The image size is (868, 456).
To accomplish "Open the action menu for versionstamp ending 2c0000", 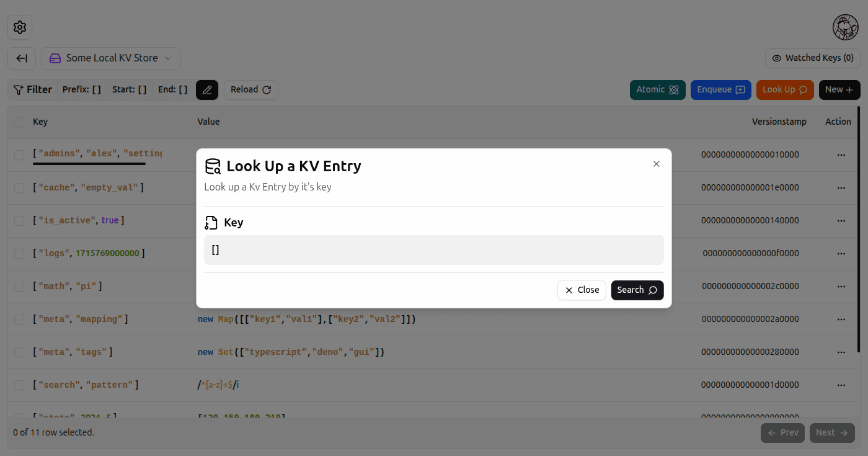I will coord(841,286).
